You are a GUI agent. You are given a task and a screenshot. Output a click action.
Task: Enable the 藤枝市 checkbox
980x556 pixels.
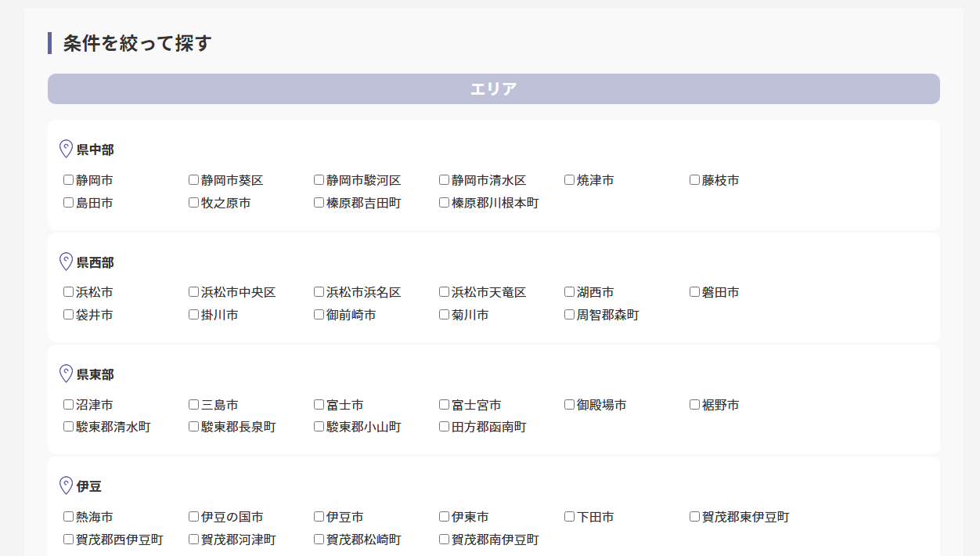694,180
